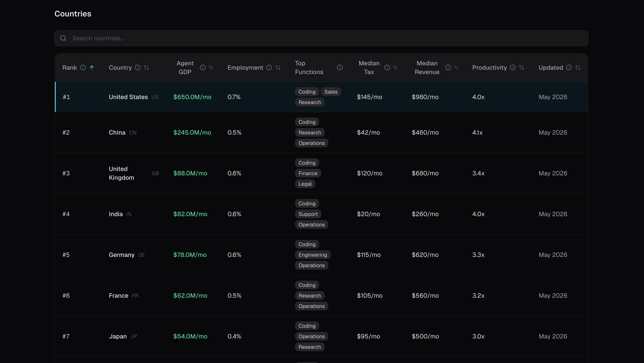This screenshot has height=363, width=644.
Task: Sort by Updated column arrows
Action: 577,68
